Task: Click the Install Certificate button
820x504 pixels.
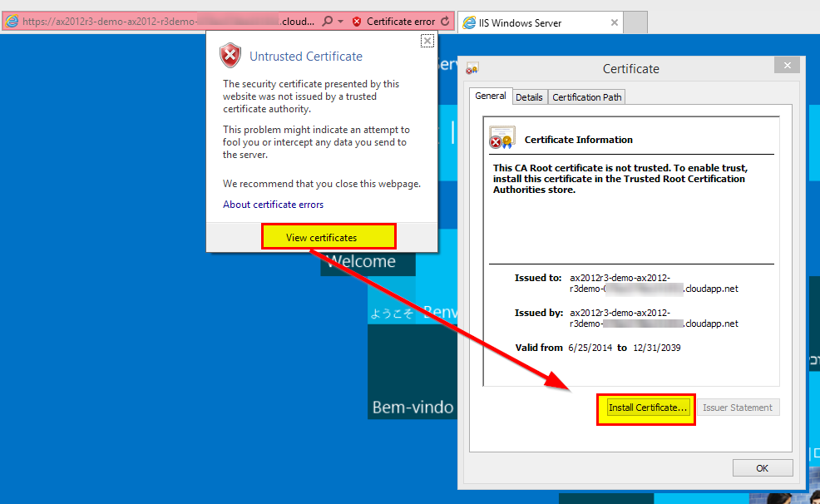Action: click(x=646, y=408)
